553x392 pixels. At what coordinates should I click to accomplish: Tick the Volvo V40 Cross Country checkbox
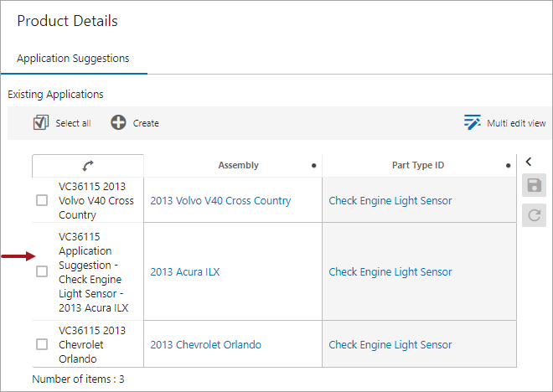42,200
